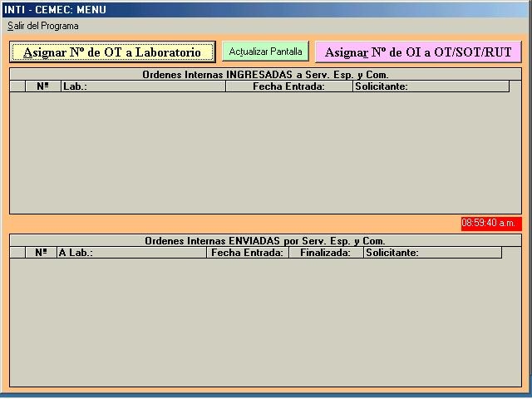
Task: Click the INGRESADAS table title bar
Action: pyautogui.click(x=265, y=74)
